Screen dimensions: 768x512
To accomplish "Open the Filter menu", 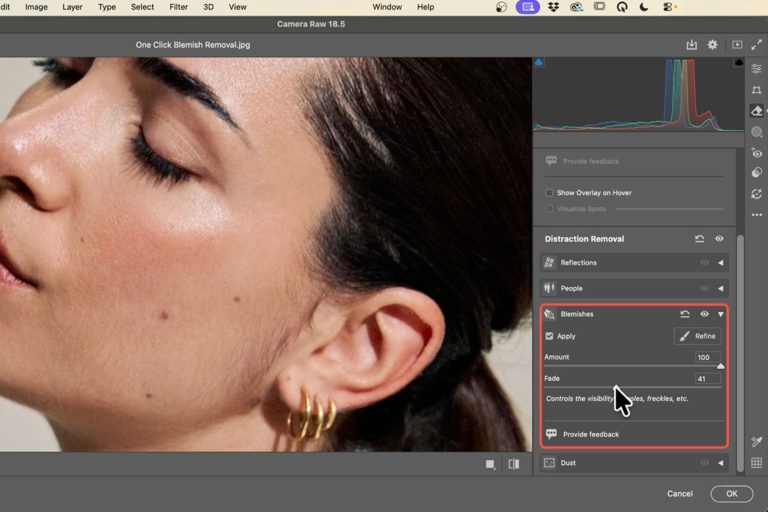I will pyautogui.click(x=178, y=7).
